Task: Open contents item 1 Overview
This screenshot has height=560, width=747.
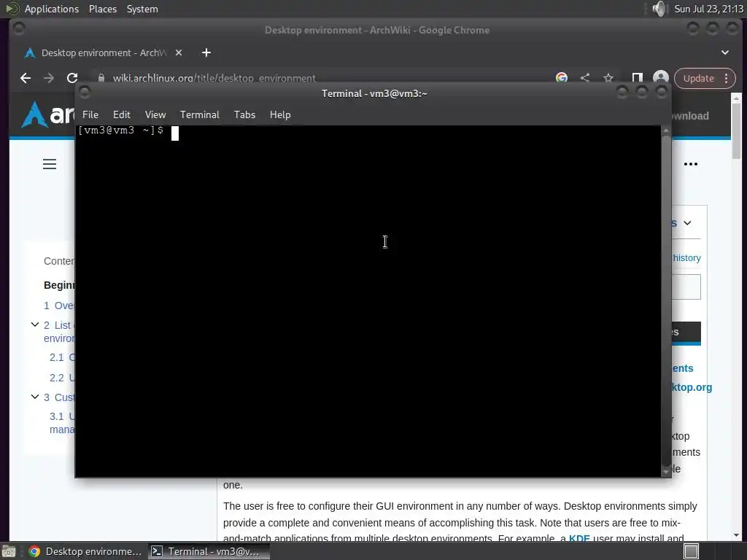Action: click(x=59, y=306)
